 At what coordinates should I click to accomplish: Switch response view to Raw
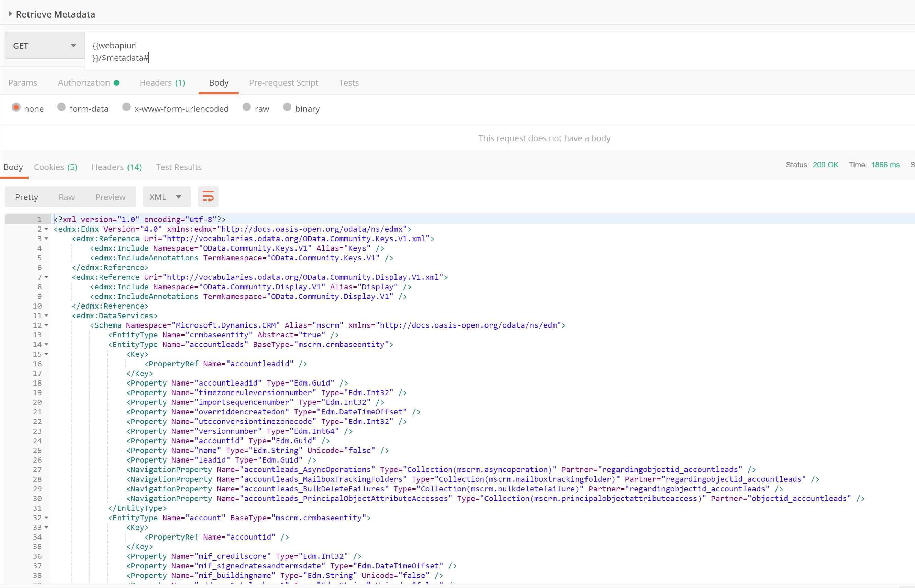click(x=67, y=197)
